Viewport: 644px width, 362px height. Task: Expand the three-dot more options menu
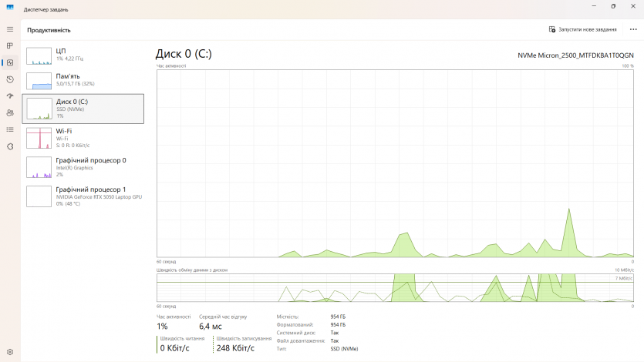tap(633, 29)
